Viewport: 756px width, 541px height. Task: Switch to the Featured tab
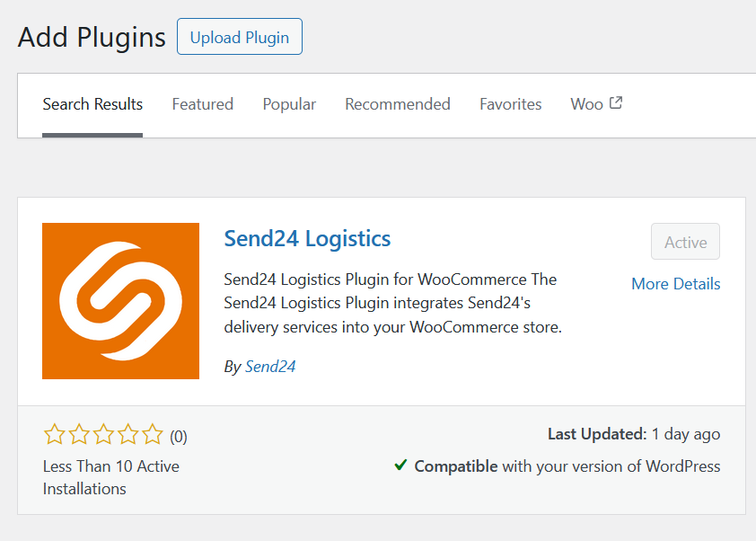(202, 104)
